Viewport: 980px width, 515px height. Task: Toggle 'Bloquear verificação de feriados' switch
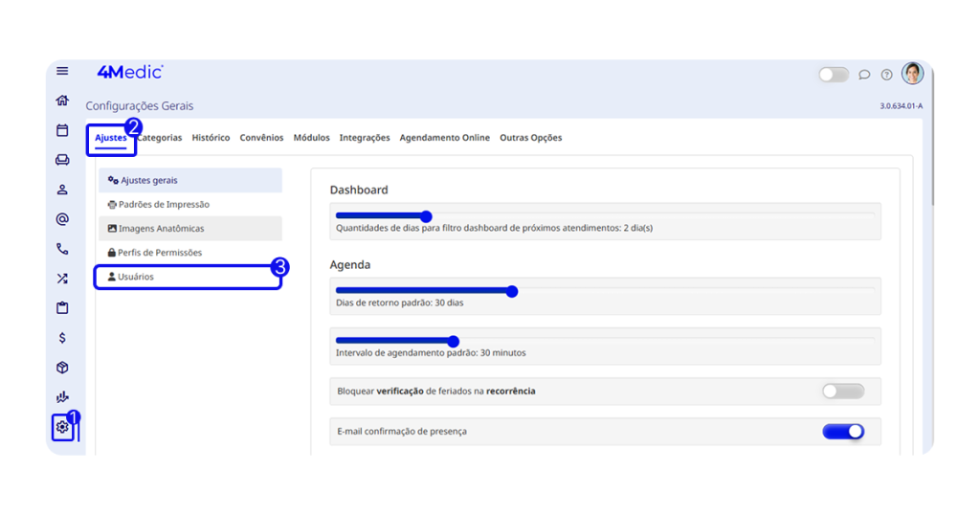point(842,392)
